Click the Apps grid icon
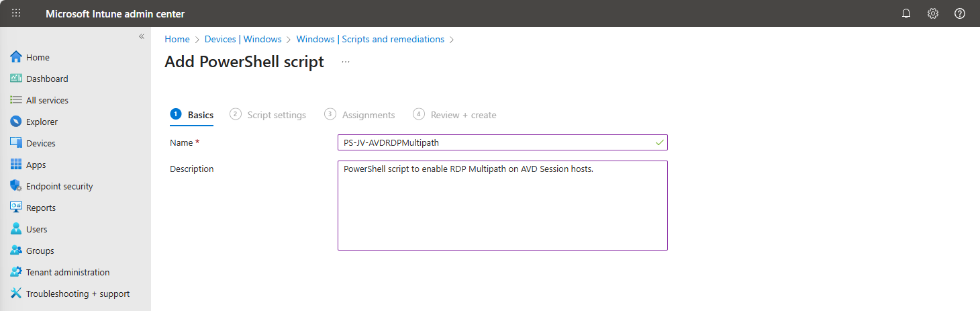The image size is (980, 311). point(16,165)
